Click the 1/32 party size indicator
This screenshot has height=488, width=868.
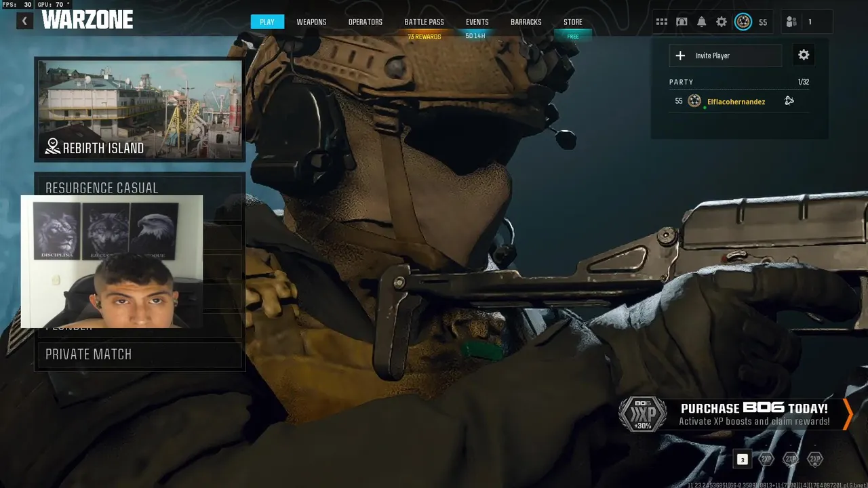click(x=804, y=82)
